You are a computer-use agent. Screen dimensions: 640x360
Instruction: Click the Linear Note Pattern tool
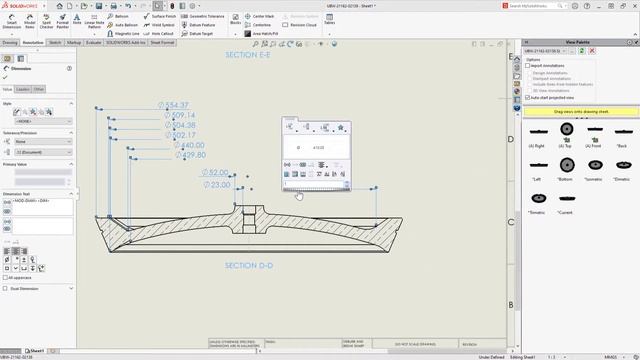pos(94,21)
